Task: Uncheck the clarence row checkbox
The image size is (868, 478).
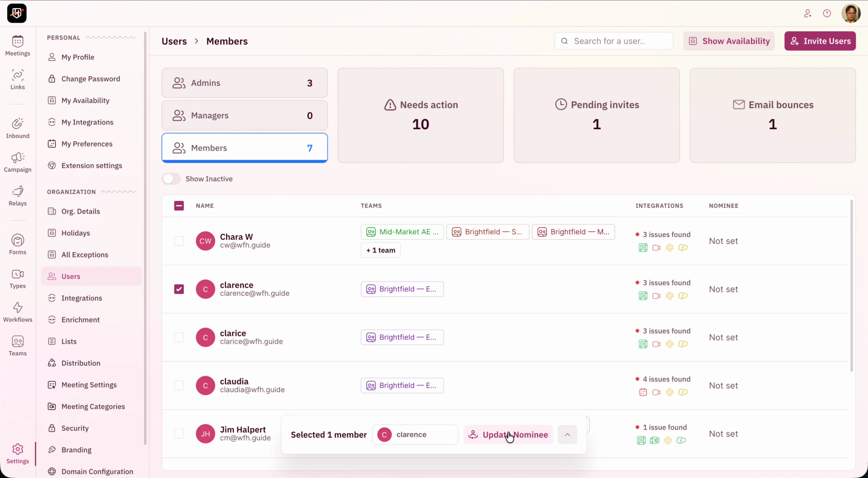Action: (179, 289)
